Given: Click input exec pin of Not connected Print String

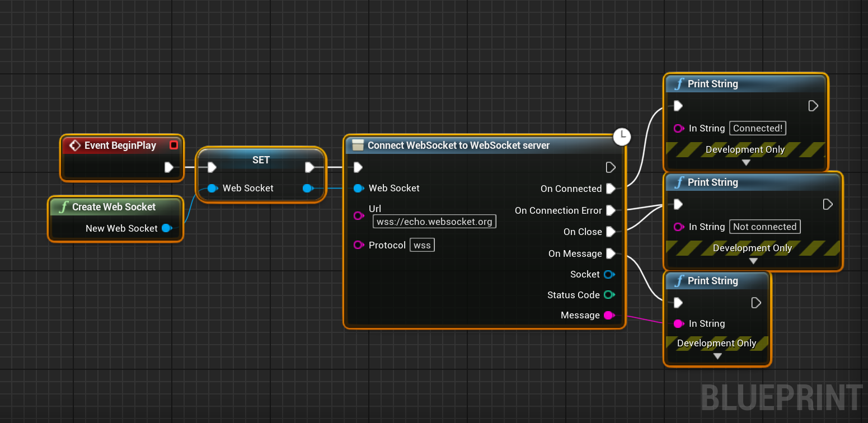Looking at the screenshot, I should pos(678,204).
